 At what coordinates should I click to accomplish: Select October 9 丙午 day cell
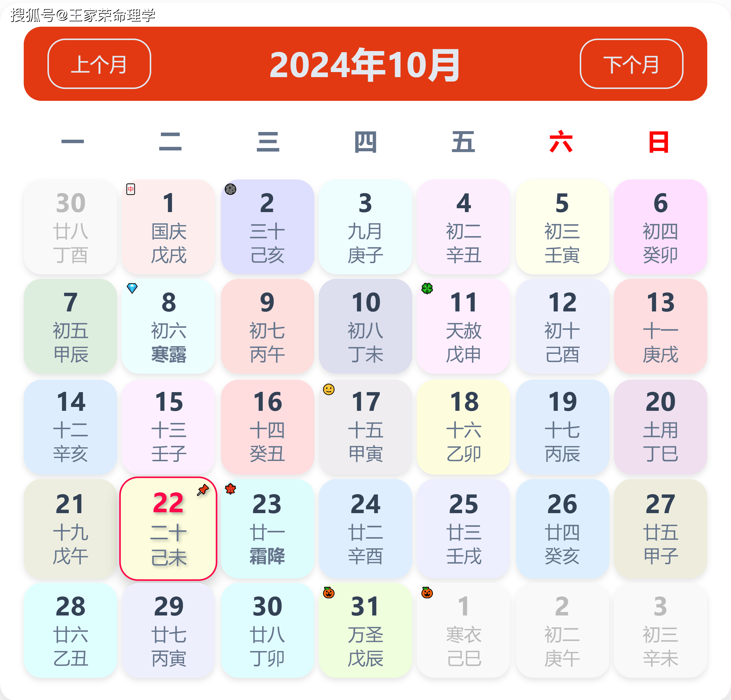point(267,326)
